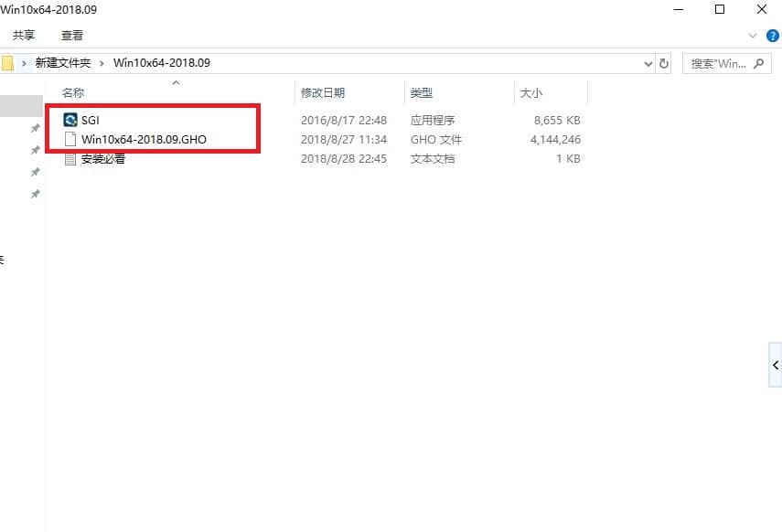
Task: Select the 安装必看 text document icon
Action: (x=71, y=159)
